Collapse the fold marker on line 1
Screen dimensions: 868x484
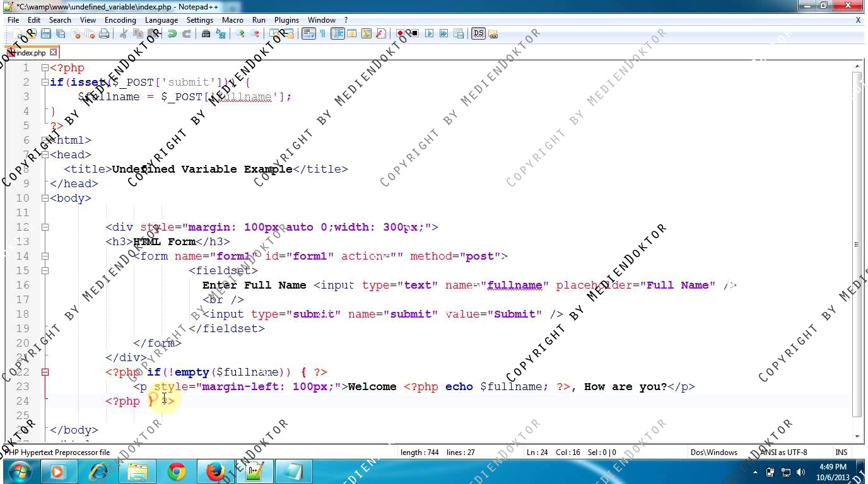(x=45, y=67)
